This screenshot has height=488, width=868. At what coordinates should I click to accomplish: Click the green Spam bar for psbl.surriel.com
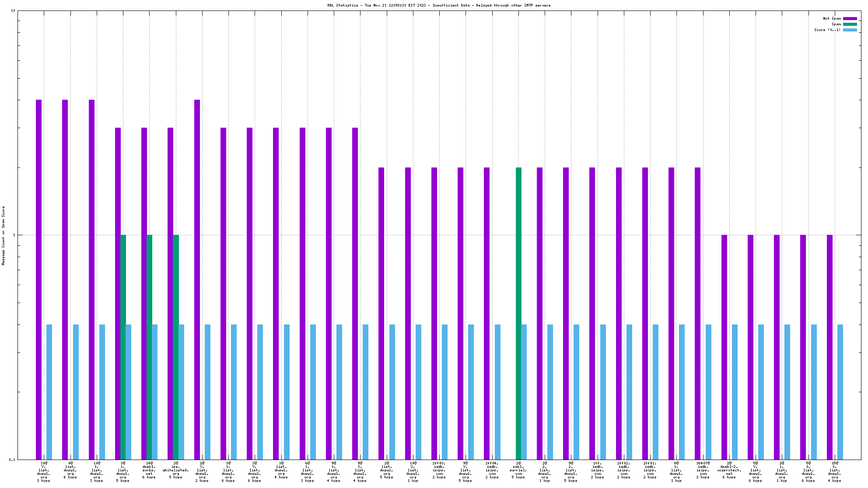pos(518,313)
